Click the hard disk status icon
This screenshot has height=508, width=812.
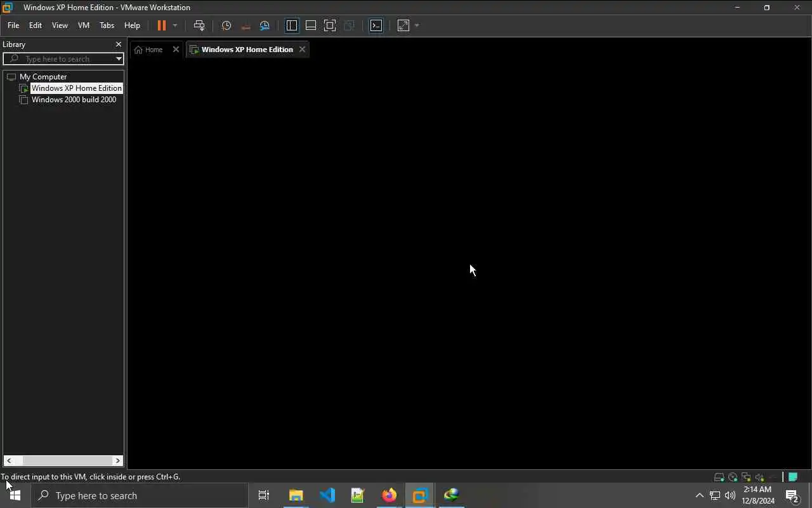tap(719, 477)
